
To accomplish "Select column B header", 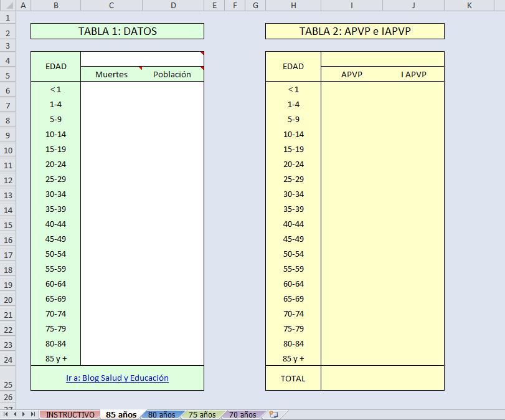I will point(55,5).
